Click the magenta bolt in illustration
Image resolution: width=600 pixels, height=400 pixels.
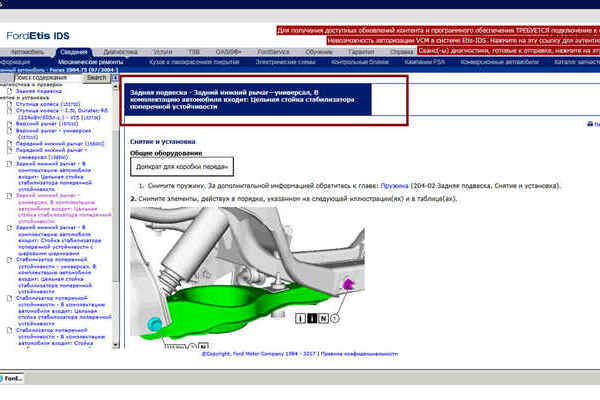348,284
